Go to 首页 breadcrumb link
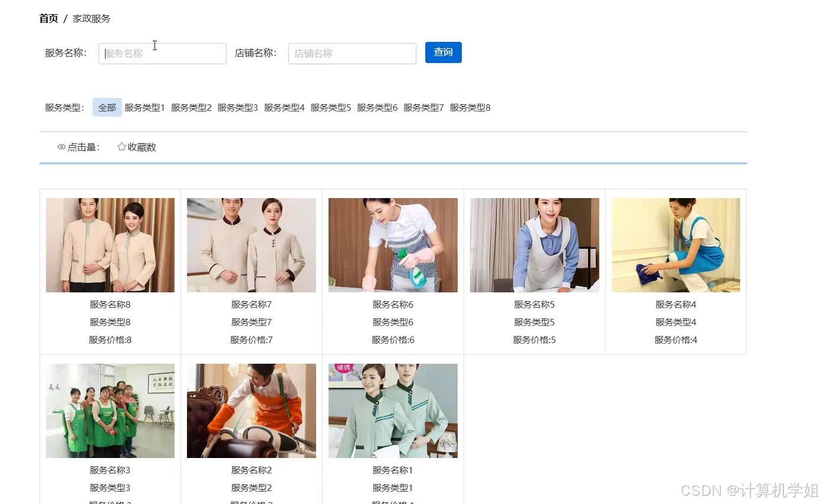This screenshot has width=821, height=504. [x=49, y=19]
